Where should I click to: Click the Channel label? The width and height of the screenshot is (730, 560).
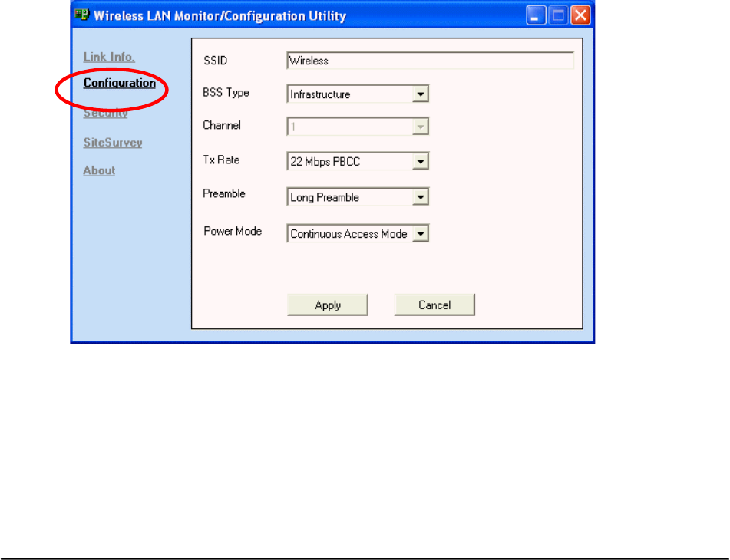pyautogui.click(x=222, y=126)
